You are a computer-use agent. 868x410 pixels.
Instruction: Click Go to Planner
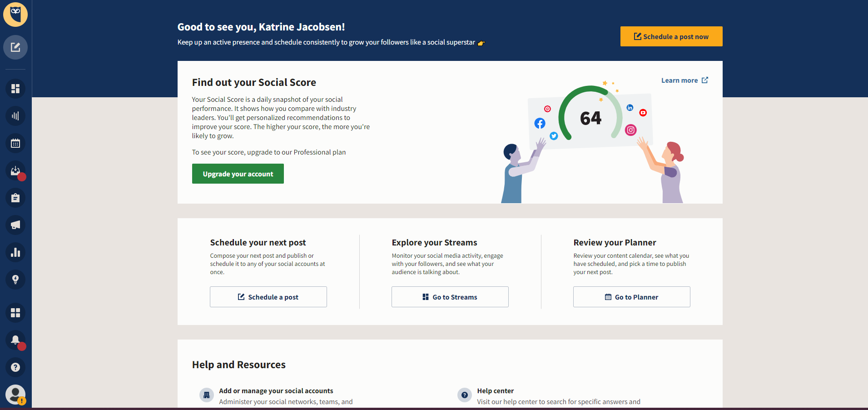pos(631,297)
